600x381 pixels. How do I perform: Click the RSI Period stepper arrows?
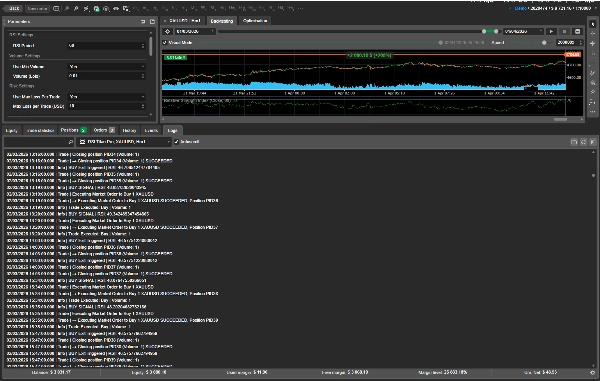143,46
